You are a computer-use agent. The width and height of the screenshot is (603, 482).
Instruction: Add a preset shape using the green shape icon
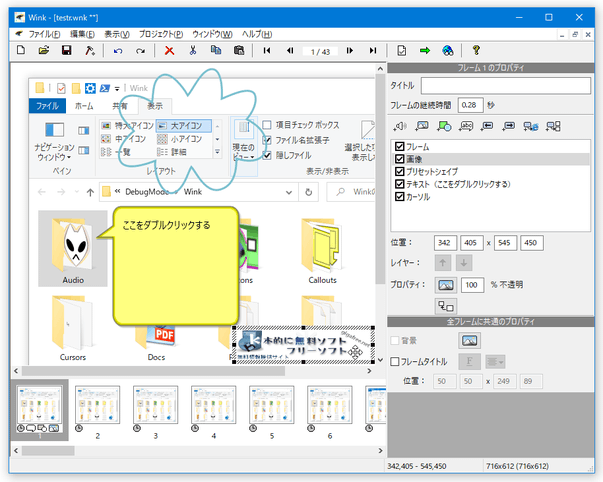click(444, 126)
